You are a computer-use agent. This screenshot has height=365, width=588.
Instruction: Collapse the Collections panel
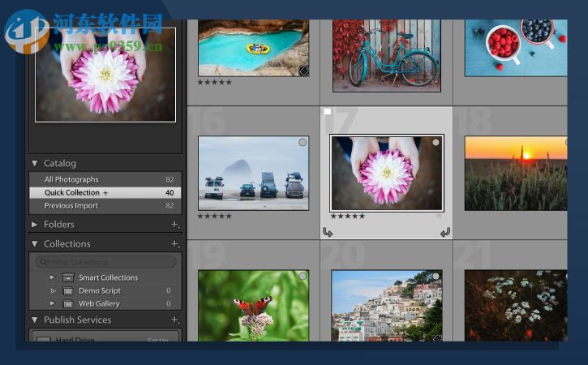tap(35, 244)
